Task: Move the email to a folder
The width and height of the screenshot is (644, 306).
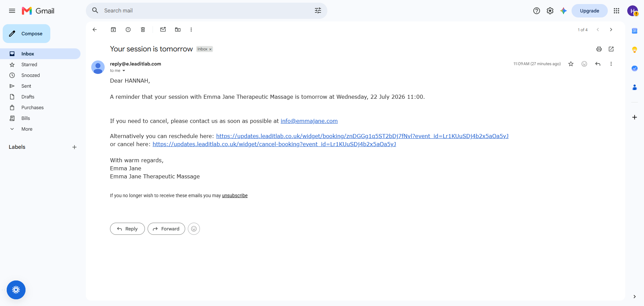Action: (x=178, y=30)
